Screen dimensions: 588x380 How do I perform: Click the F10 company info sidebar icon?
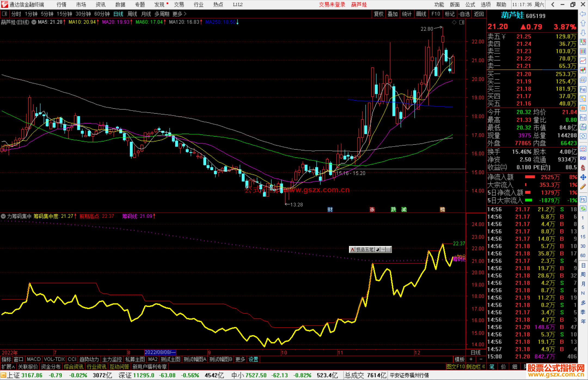(x=583, y=89)
